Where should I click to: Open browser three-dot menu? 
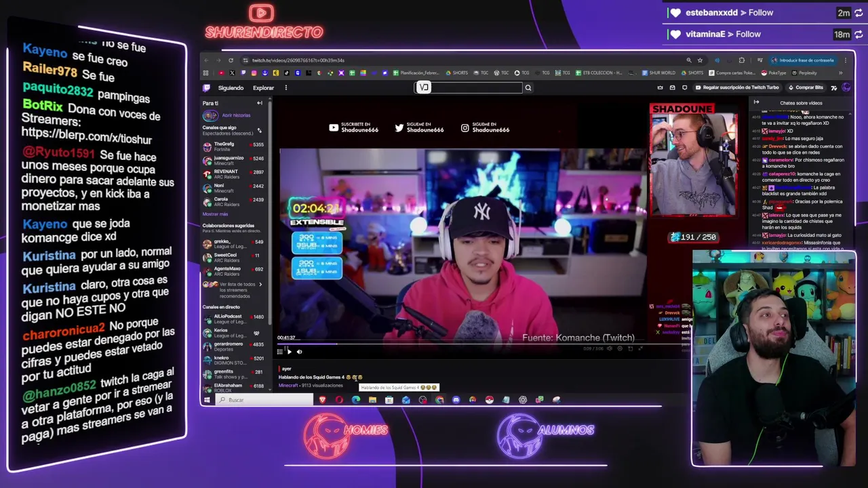[x=846, y=60]
